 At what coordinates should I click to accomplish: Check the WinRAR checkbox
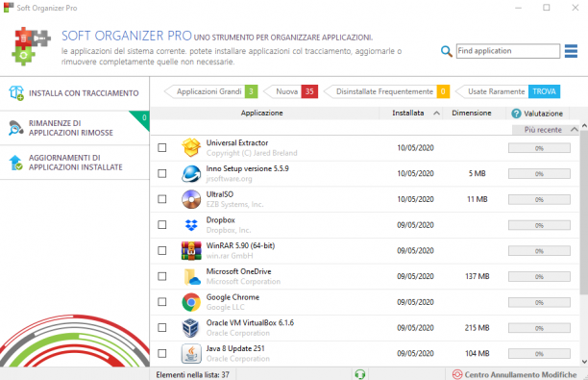[x=162, y=250]
